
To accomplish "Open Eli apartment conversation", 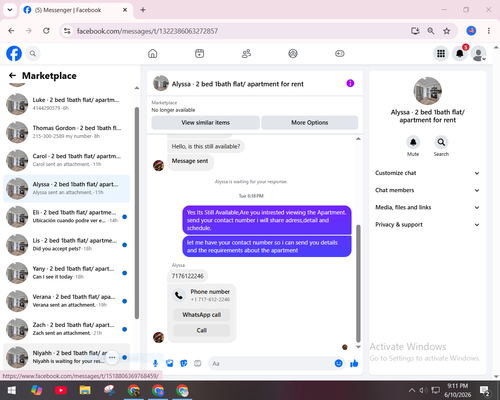I will pyautogui.click(x=67, y=217).
